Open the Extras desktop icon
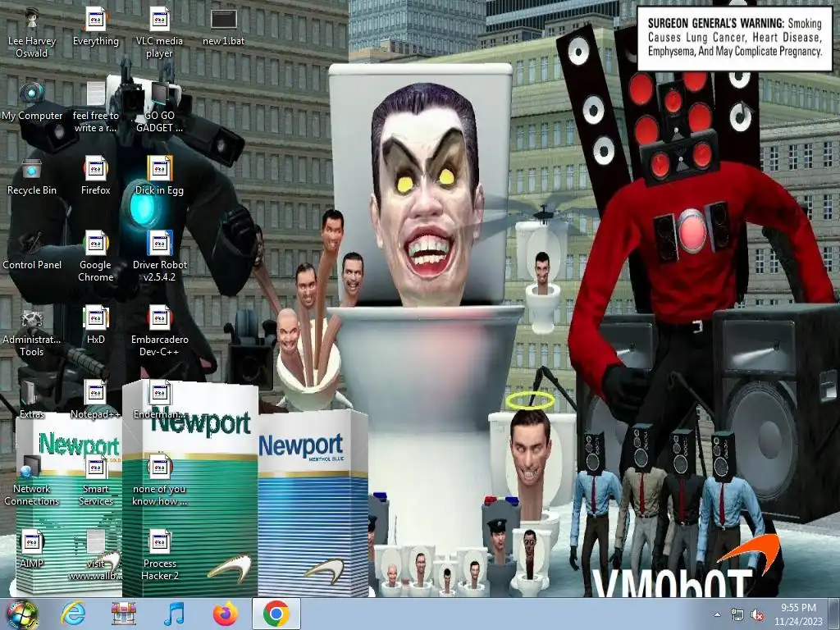The image size is (840, 630). pyautogui.click(x=32, y=400)
